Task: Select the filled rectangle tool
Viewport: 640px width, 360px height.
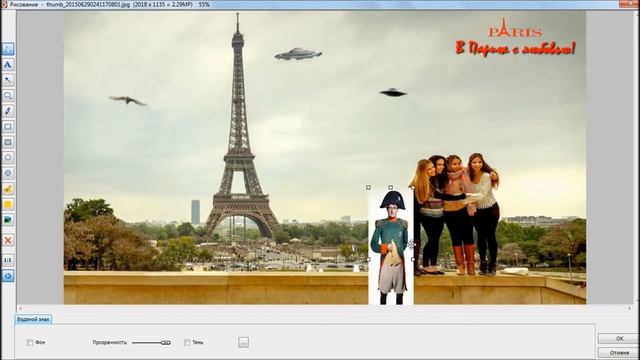Action: point(8,142)
